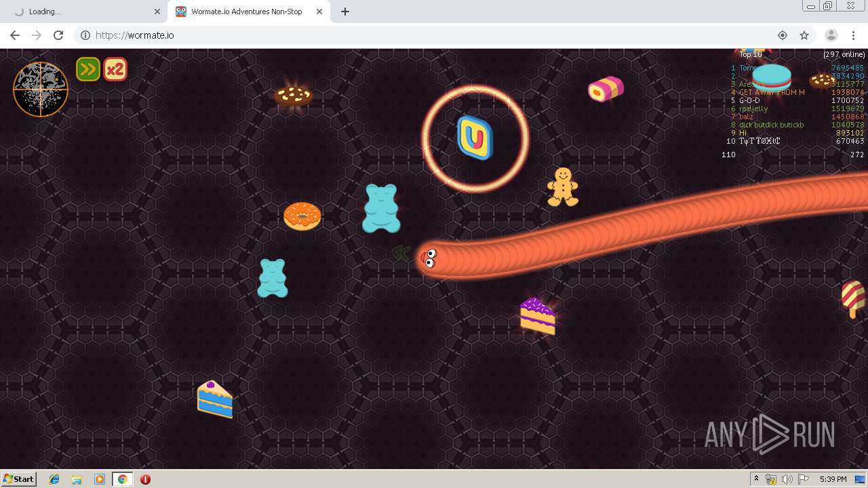Click the small blue gummy bear
Screen dimensions: 868x488
[273, 278]
